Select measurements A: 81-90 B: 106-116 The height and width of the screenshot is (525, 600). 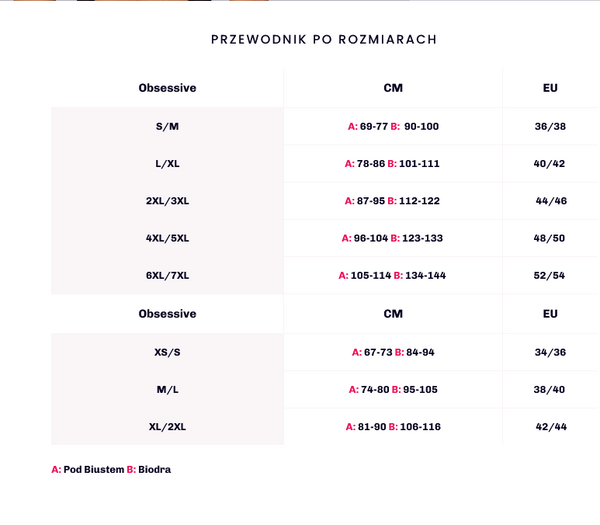click(x=393, y=427)
